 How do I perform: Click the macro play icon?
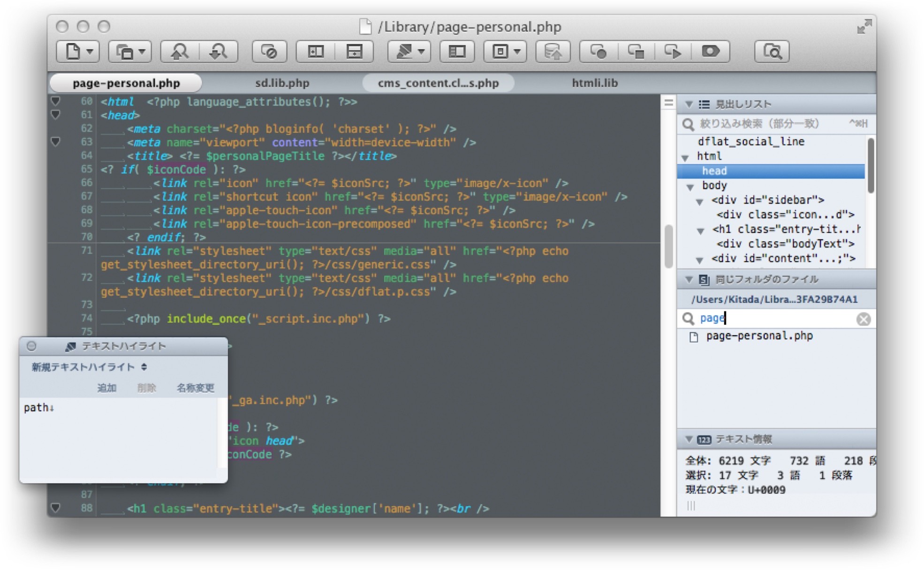pyautogui.click(x=673, y=52)
